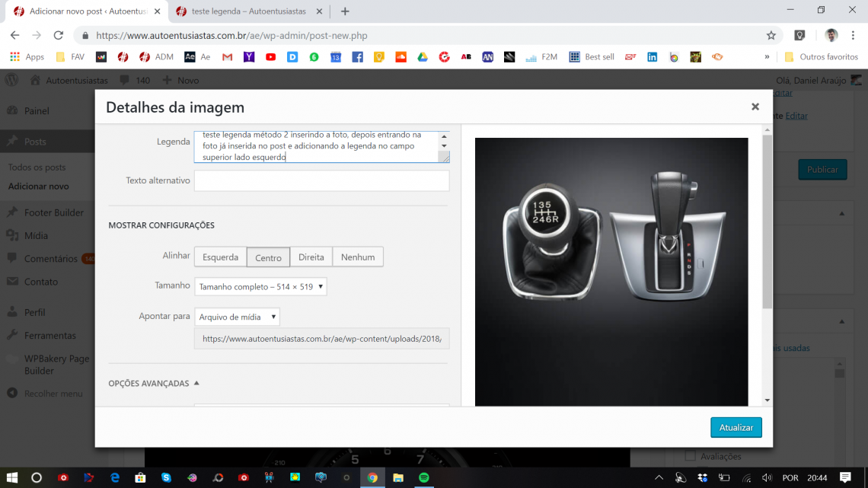Screen dimensions: 868x488
Task: Open Spotify from the taskbar
Action: (x=423, y=477)
